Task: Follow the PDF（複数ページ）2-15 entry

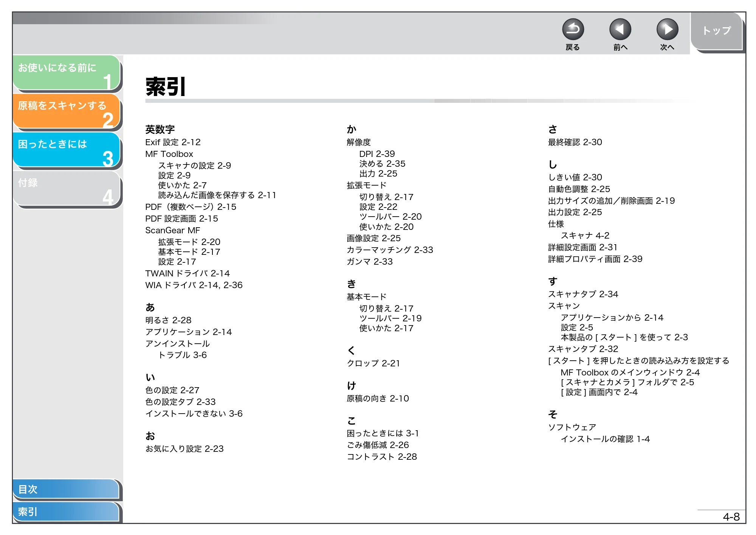Action: coord(191,207)
